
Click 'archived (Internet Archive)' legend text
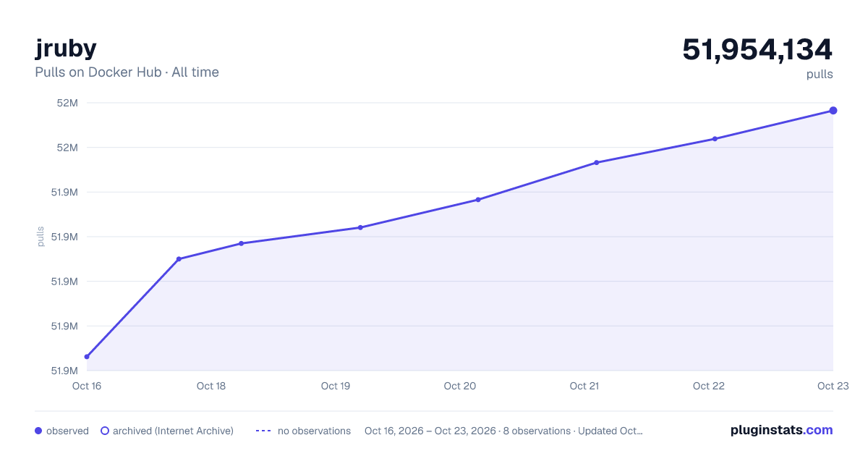(173, 431)
